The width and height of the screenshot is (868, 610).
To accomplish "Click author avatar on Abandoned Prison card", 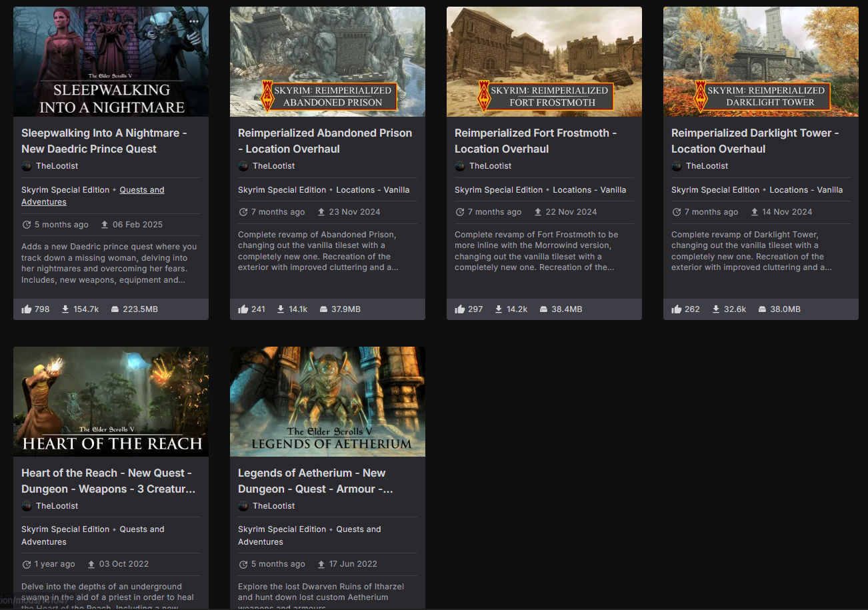I will 243,166.
